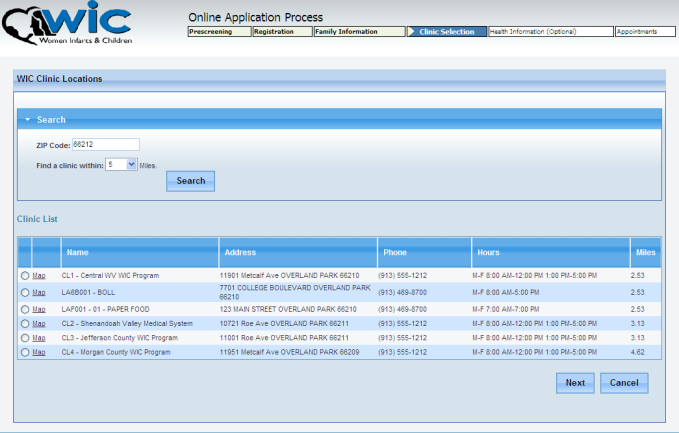Jump to the Appointments step tab
The height and width of the screenshot is (433, 679).
[637, 32]
